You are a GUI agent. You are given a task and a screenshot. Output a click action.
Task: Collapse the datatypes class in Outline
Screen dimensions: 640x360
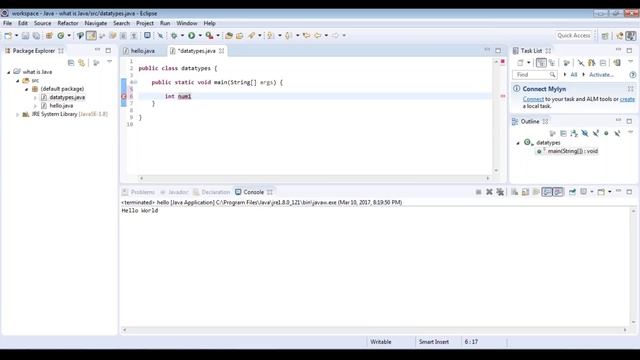coord(518,143)
